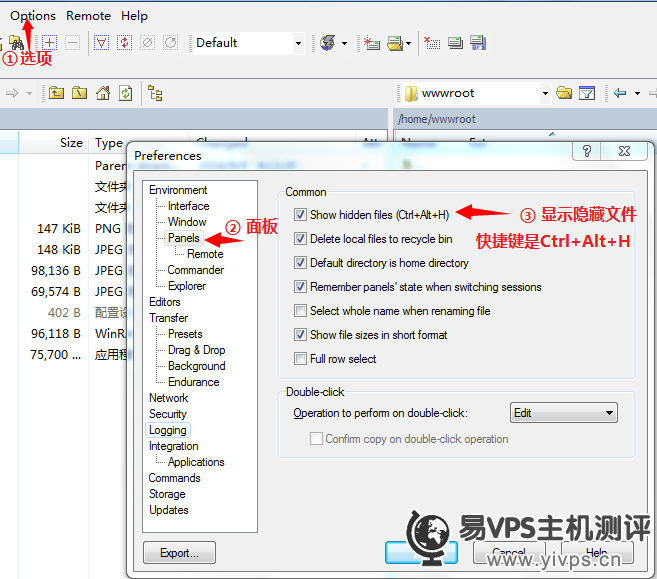
Task: Click the preferences gear icon in toolbar
Action: 326,43
